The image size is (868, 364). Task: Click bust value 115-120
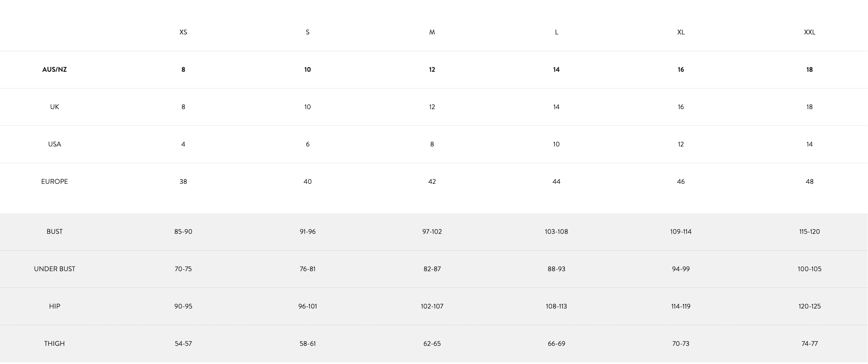click(810, 232)
